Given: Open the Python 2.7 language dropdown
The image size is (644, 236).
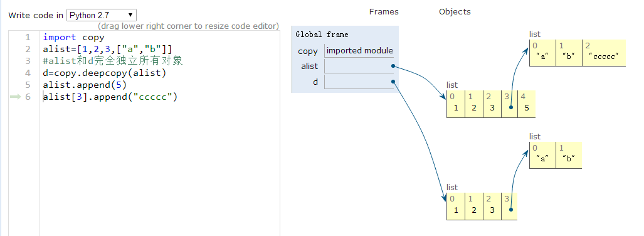Looking at the screenshot, I should [x=101, y=15].
